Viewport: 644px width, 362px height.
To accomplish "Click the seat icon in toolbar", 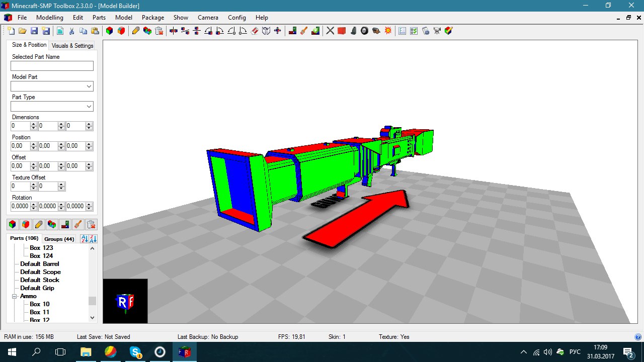I will click(353, 31).
